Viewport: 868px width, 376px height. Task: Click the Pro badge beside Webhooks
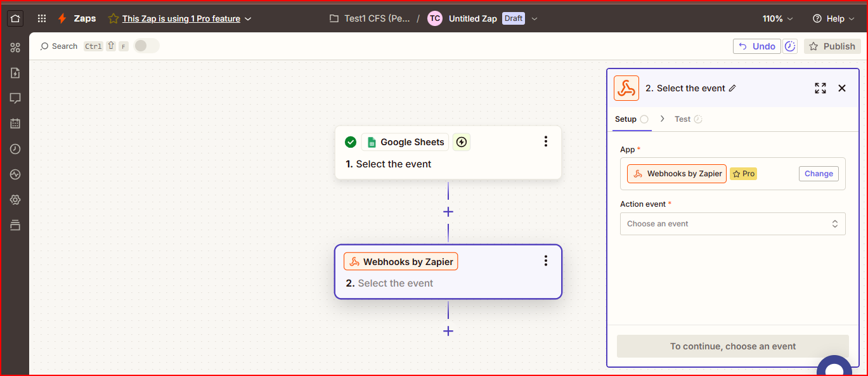[x=743, y=174]
